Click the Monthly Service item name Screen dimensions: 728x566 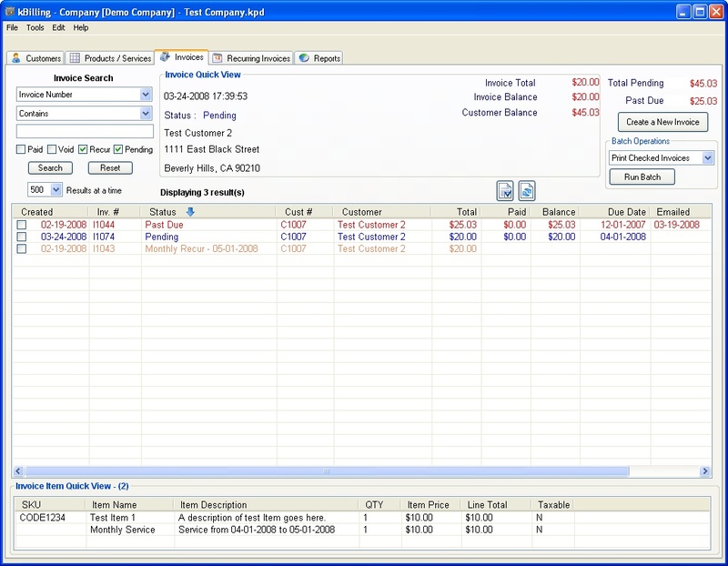point(123,530)
